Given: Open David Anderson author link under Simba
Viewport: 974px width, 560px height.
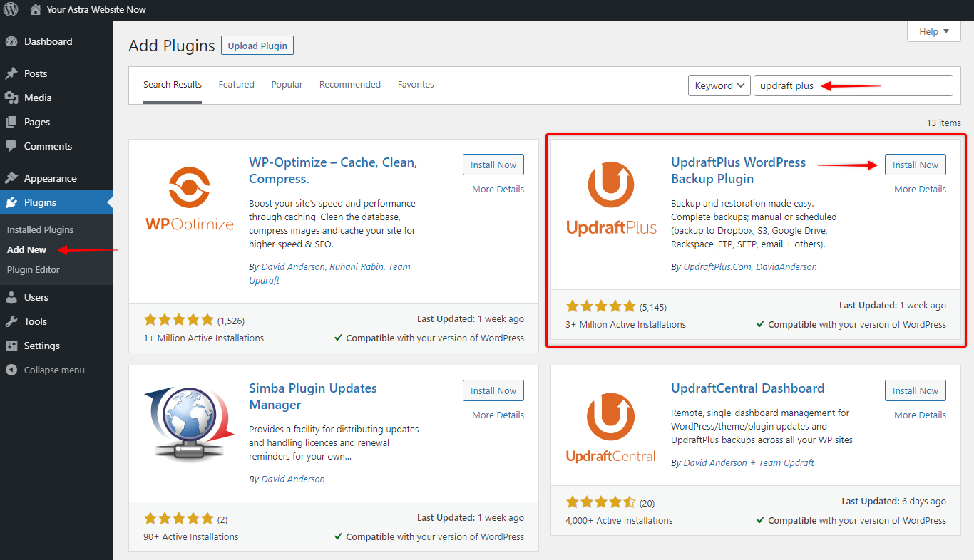Looking at the screenshot, I should [x=293, y=479].
